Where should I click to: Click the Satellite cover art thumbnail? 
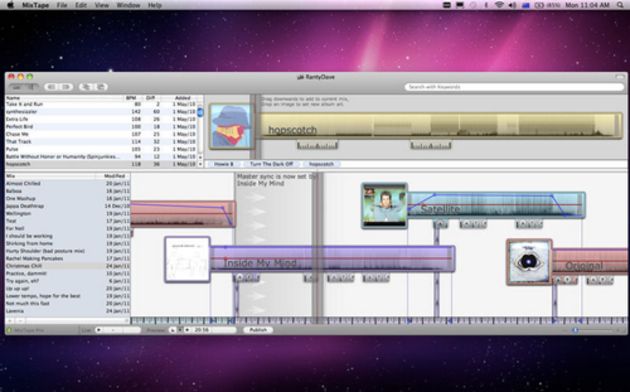385,206
